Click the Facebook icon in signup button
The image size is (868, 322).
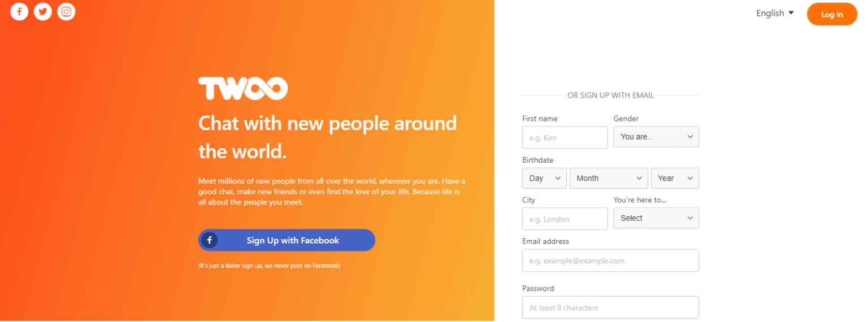[x=209, y=240]
